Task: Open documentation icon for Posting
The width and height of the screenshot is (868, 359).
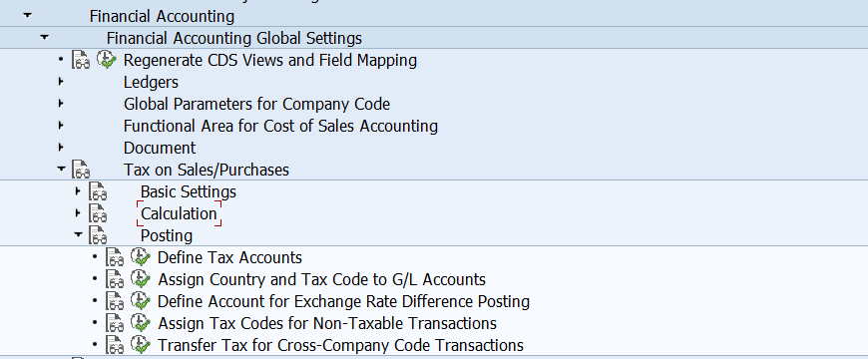Action: point(98,235)
